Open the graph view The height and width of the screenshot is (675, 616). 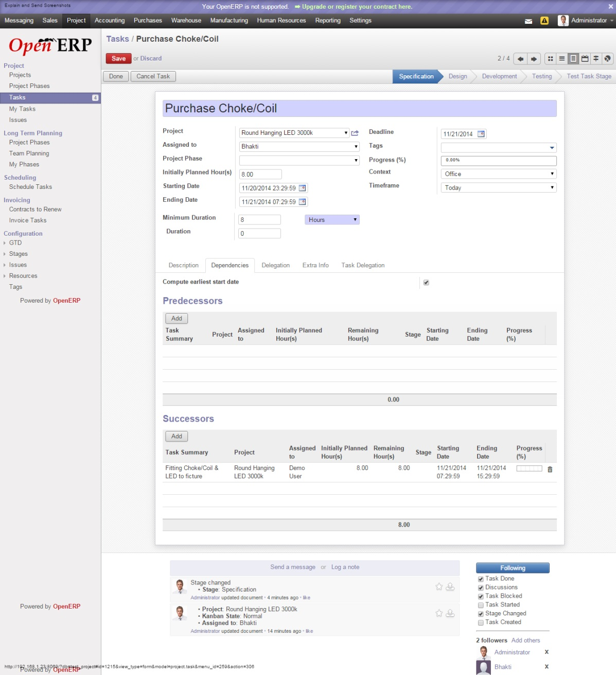pos(607,58)
